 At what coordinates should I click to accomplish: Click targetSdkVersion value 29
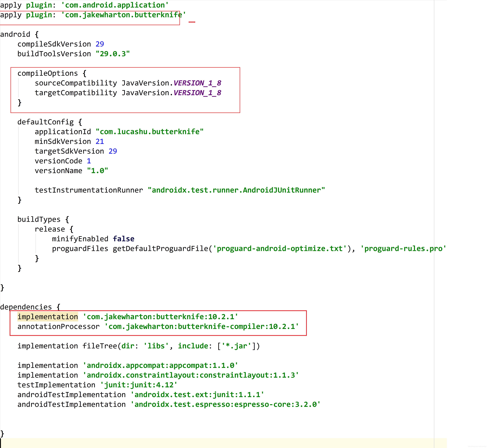point(113,151)
